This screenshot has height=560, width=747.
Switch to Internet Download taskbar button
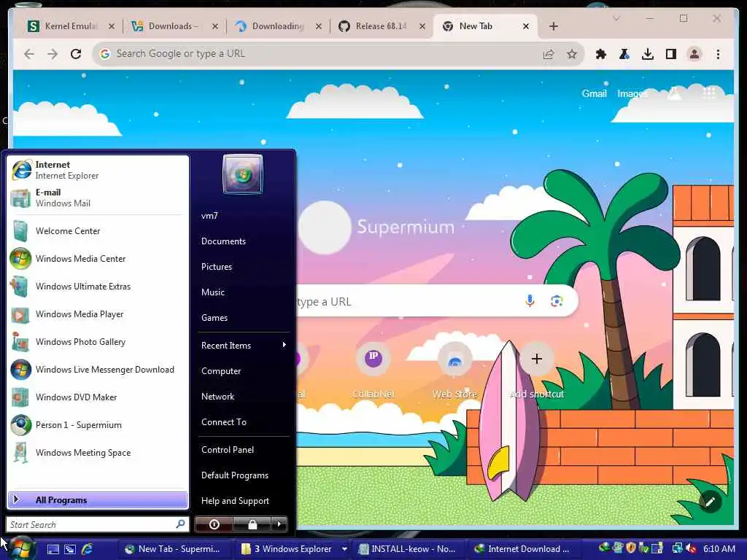[523, 549]
